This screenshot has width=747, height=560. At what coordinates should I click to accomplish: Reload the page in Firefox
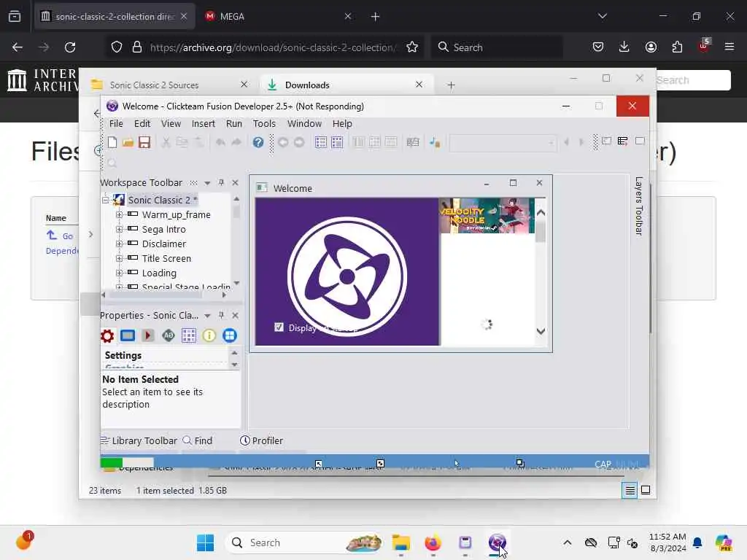pos(70,47)
